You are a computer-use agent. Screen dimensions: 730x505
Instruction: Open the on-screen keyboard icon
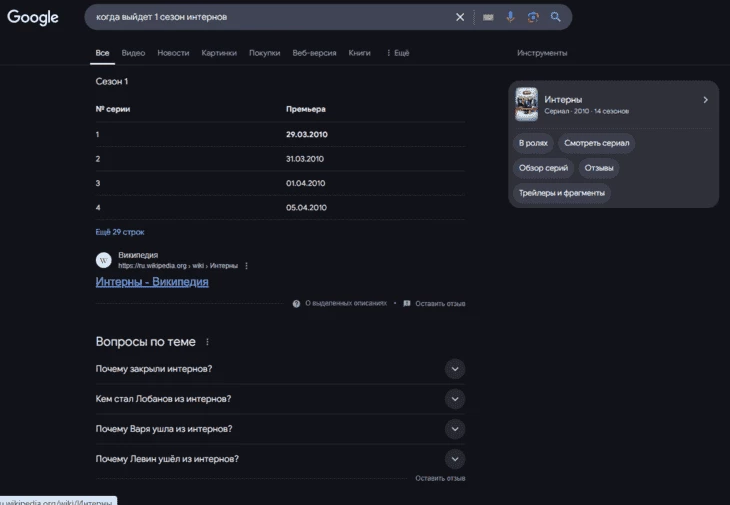point(488,17)
